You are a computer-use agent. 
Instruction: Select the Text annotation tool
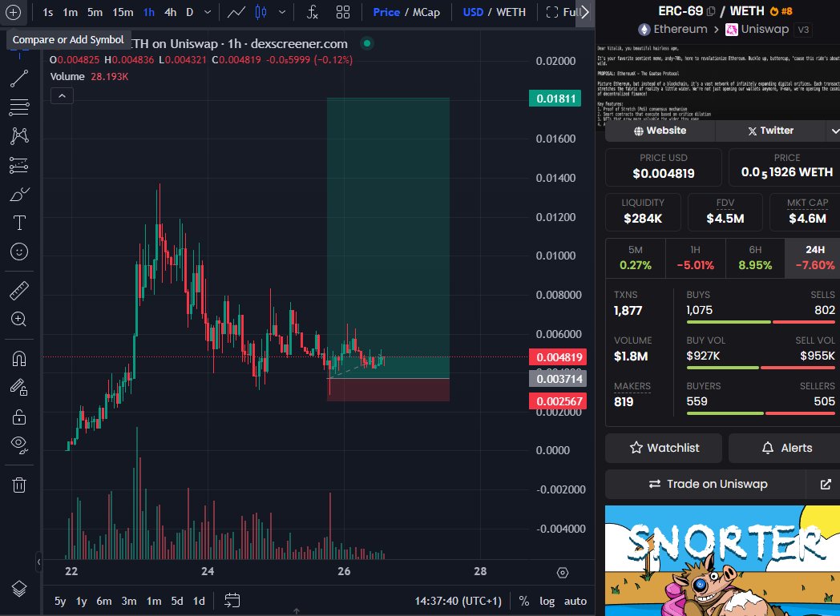[x=19, y=223]
